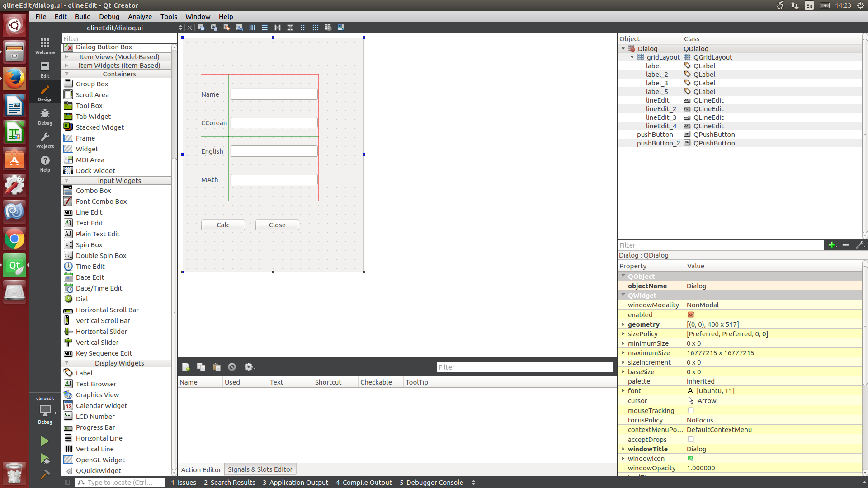868x488 pixels.
Task: Click the Close button on form
Action: (x=277, y=225)
